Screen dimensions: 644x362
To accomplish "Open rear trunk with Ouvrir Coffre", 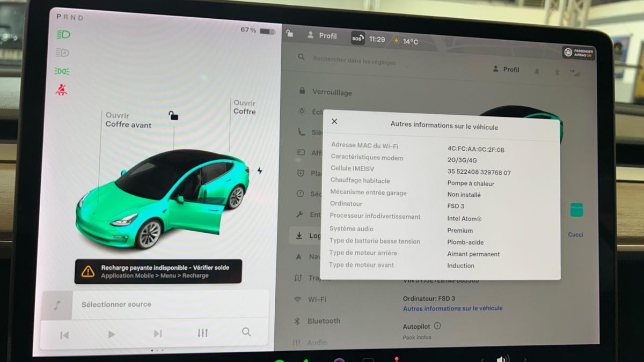I will click(244, 107).
